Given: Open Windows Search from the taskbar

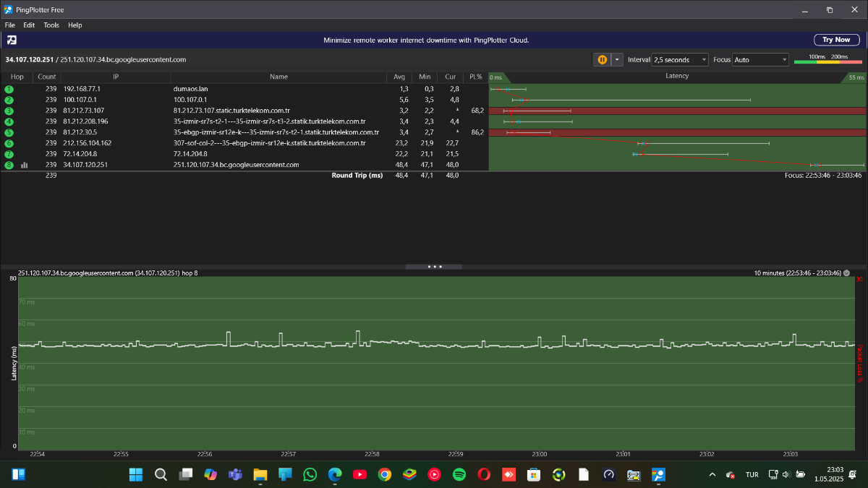Looking at the screenshot, I should pyautogui.click(x=161, y=475).
